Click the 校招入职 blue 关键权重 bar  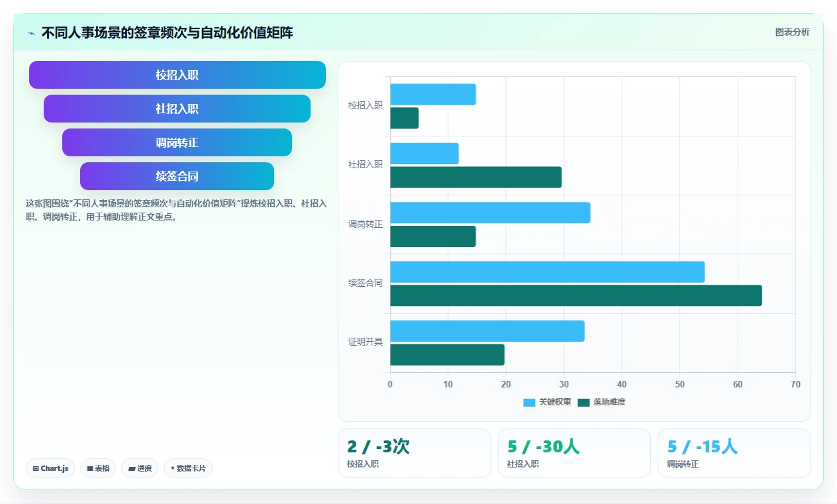pos(433,94)
